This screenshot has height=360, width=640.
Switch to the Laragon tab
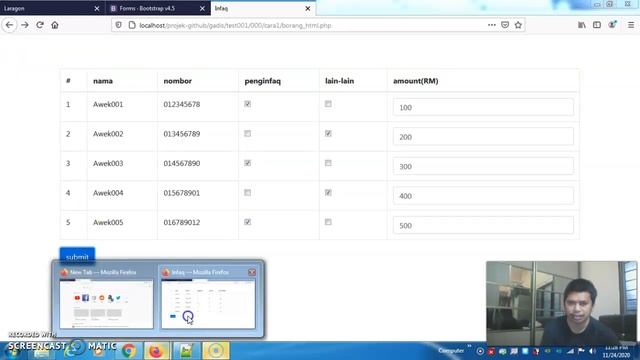tap(52, 8)
